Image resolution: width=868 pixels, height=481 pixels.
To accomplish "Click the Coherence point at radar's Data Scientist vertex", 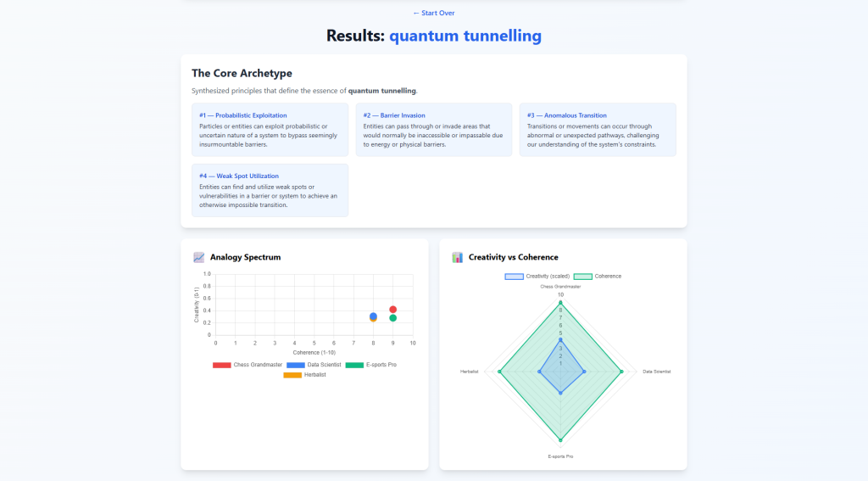I will (622, 372).
